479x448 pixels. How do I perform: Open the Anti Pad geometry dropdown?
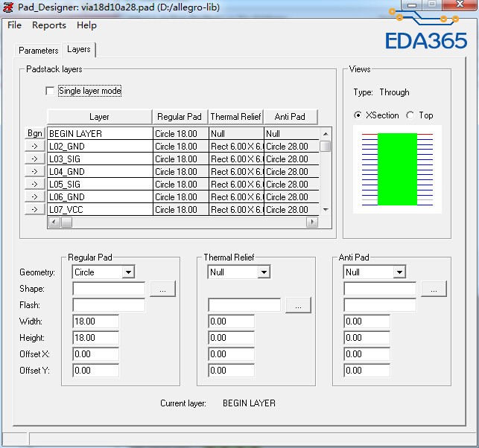[x=399, y=272]
